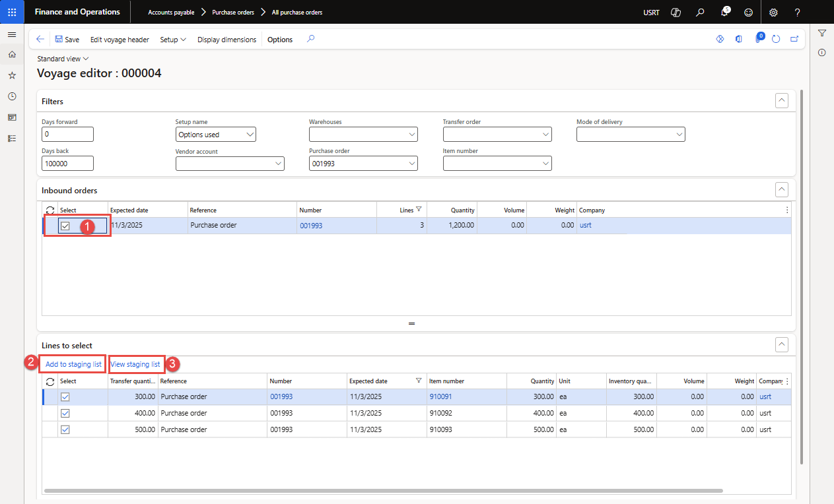The image size is (834, 504).
Task: Open Recent clock icon in sidebar
Action: [12, 96]
